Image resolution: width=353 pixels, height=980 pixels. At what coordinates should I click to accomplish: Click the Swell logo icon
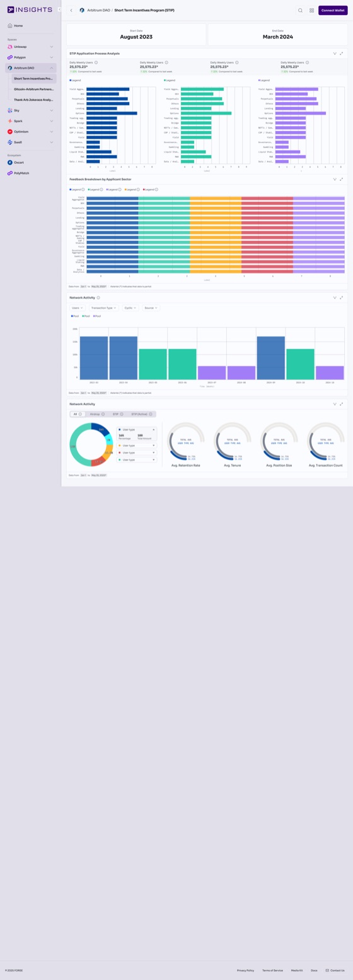(10, 142)
